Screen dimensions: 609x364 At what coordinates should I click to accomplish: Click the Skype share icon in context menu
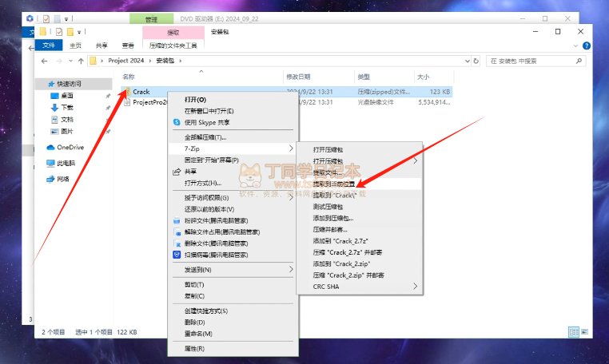coord(177,122)
